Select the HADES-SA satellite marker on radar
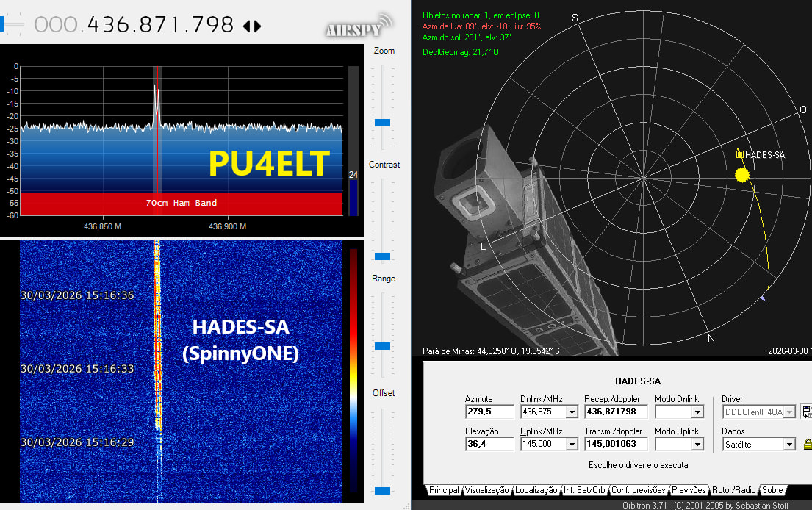This screenshot has height=510, width=812. (740, 154)
